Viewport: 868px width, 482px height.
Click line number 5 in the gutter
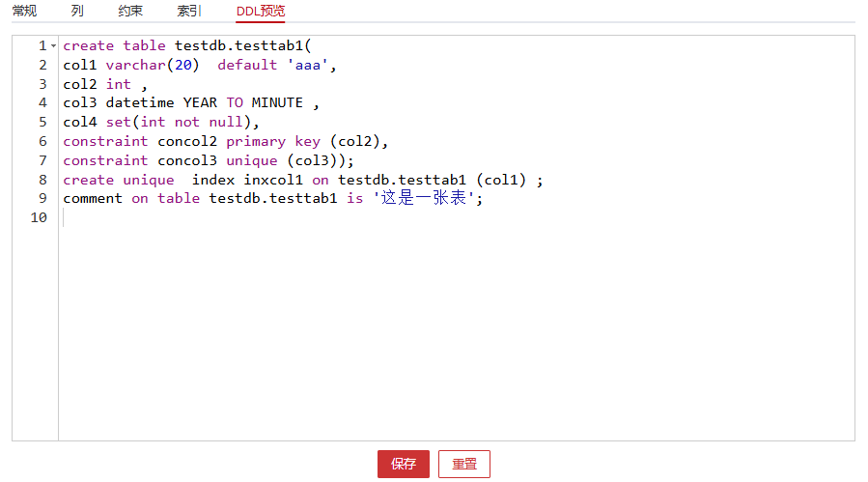42,122
